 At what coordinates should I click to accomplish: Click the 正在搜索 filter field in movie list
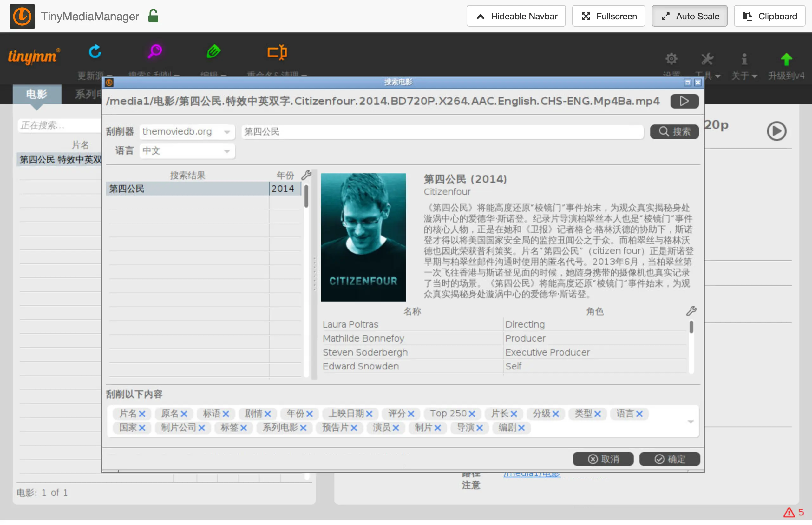coord(60,125)
